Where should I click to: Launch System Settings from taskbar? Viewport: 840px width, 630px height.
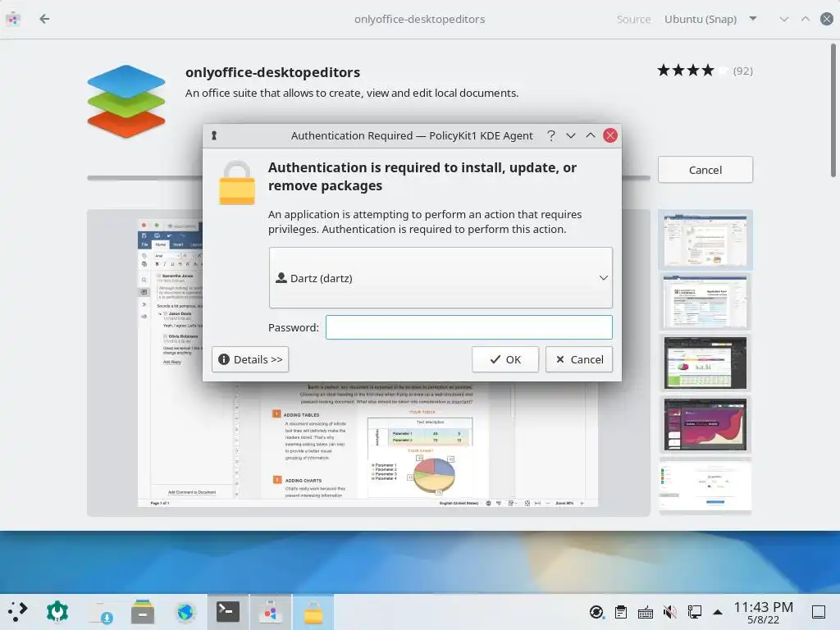click(x=57, y=612)
